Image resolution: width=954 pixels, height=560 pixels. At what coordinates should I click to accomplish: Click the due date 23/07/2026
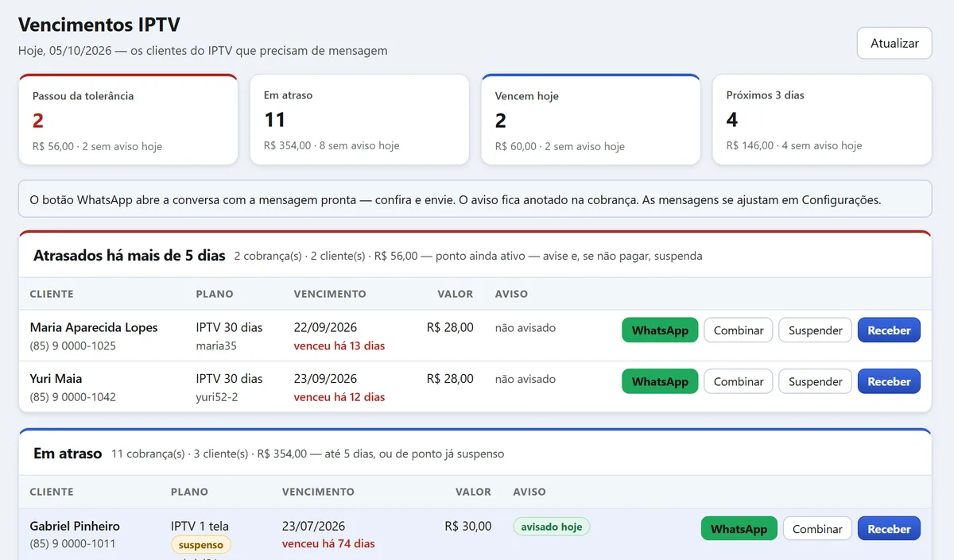[313, 526]
